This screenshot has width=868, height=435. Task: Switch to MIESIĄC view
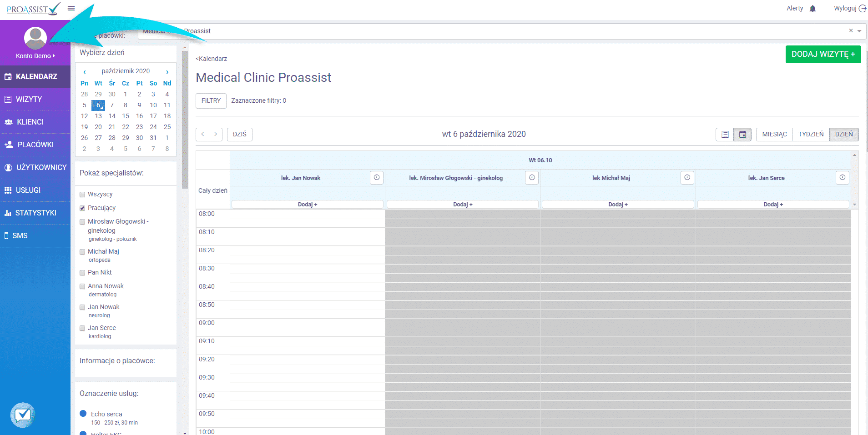coord(774,135)
